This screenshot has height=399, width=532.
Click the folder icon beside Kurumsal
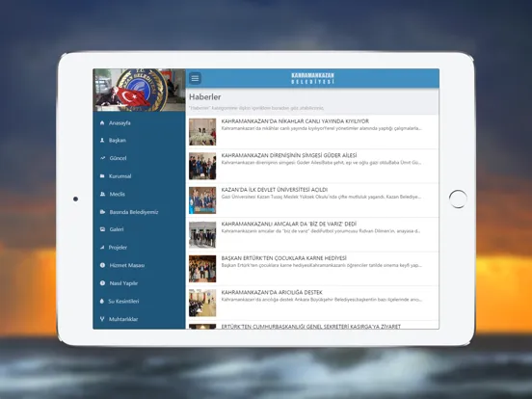click(x=102, y=176)
